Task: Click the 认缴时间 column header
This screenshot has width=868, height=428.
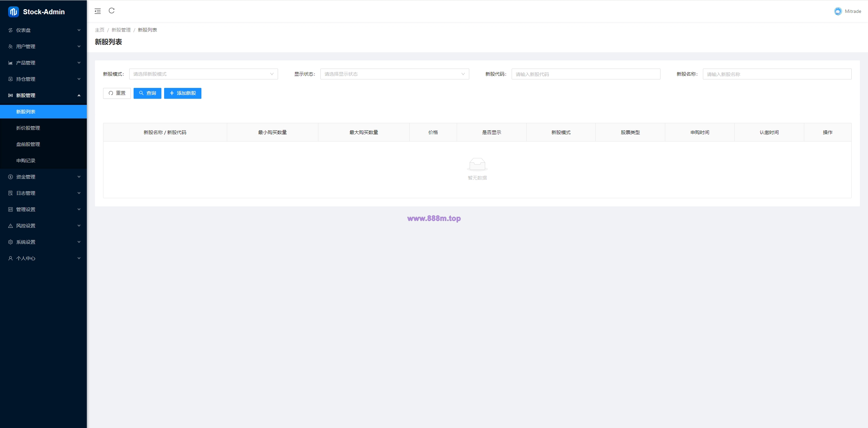Action: coord(769,132)
